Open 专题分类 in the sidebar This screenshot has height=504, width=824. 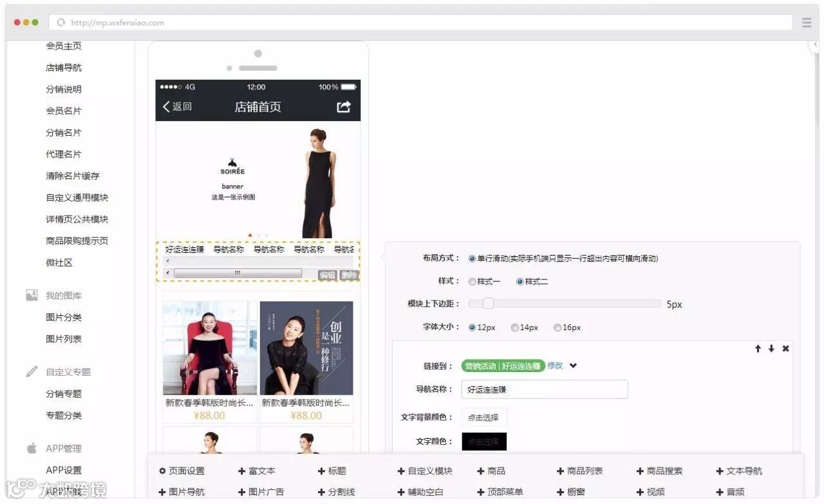(64, 415)
